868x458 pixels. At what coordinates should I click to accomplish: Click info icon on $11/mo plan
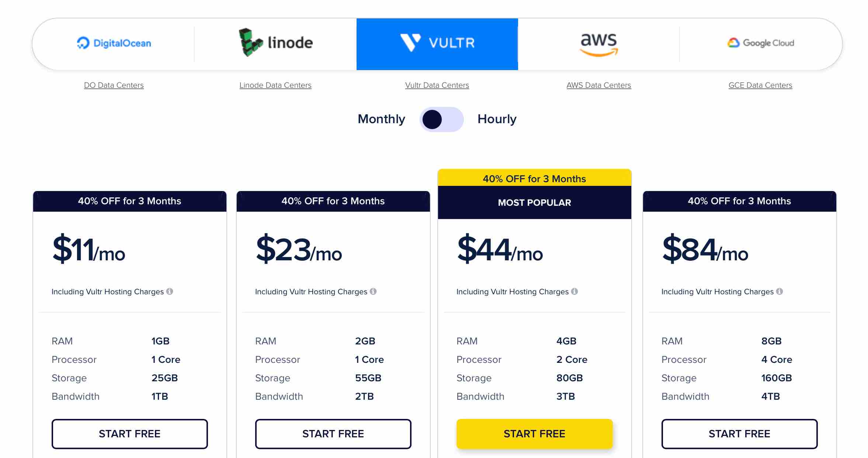170,291
